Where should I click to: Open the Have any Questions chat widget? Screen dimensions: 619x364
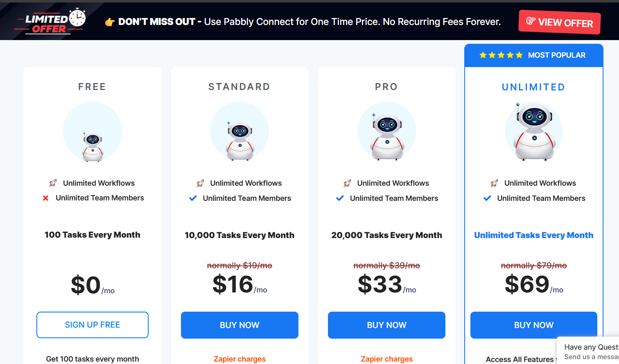click(590, 351)
